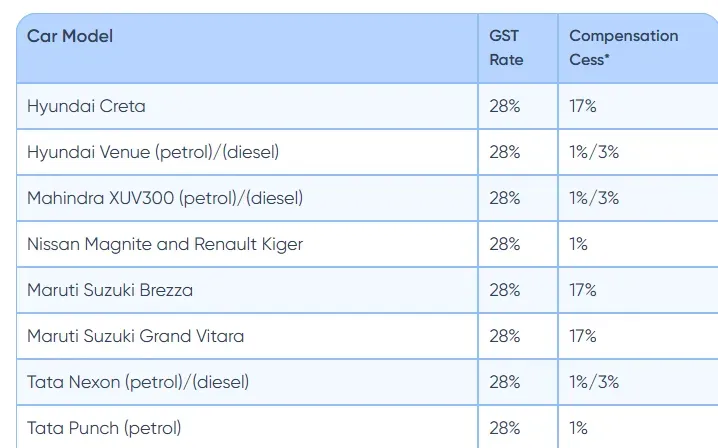The height and width of the screenshot is (448, 718).
Task: Click the Car Model column header
Action: pyautogui.click(x=70, y=36)
